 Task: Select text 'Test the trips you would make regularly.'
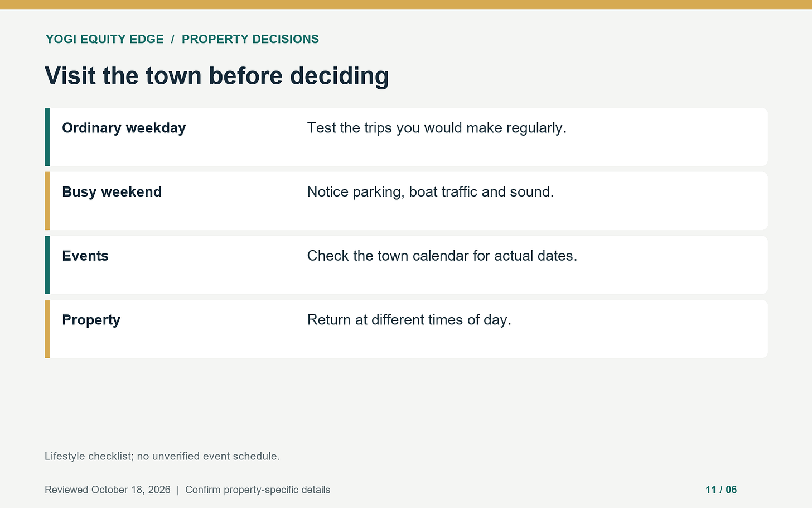437,128
